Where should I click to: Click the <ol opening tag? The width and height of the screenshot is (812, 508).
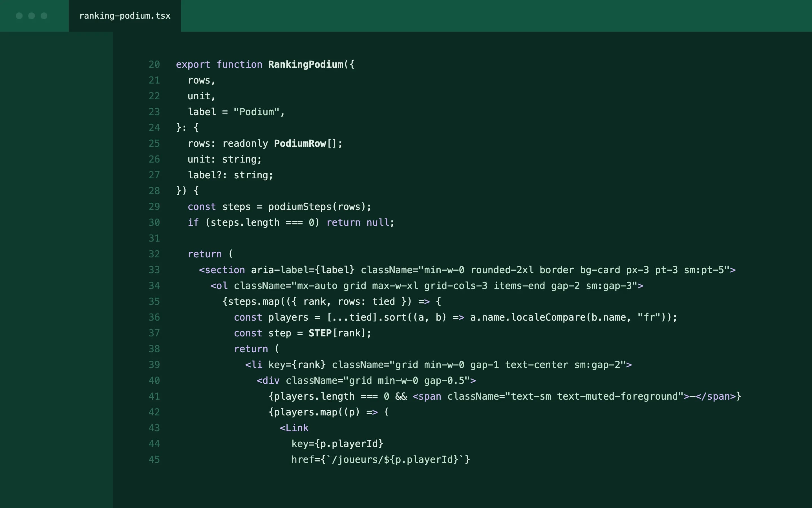(x=219, y=286)
